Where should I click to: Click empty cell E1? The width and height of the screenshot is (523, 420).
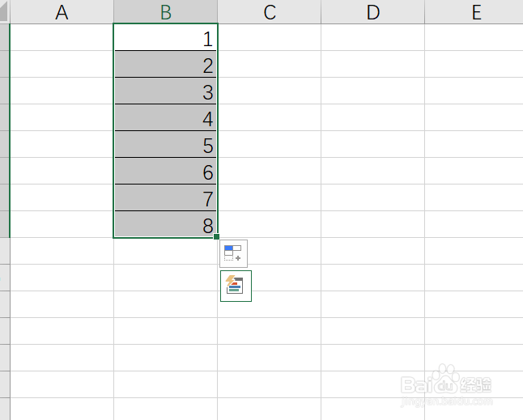coord(475,38)
